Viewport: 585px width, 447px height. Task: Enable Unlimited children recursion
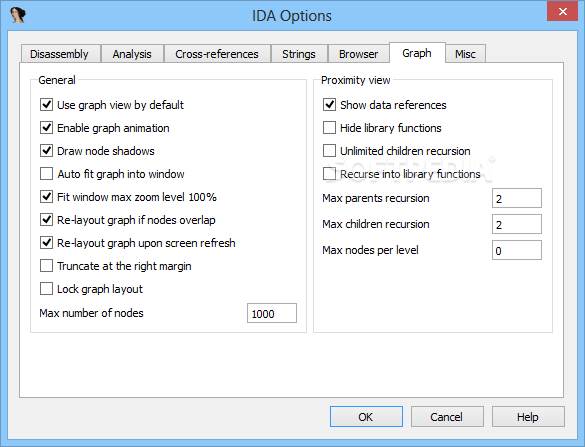[329, 151]
